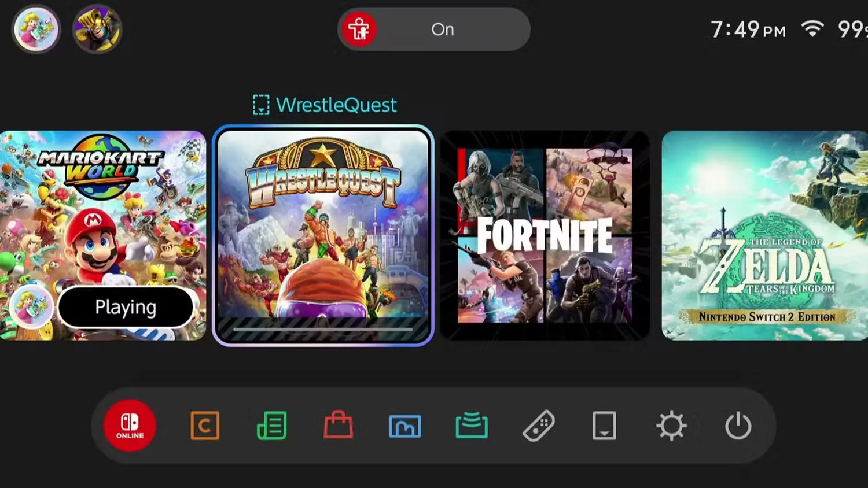
Task: Open the Mario Kart World tile
Action: tap(102, 235)
